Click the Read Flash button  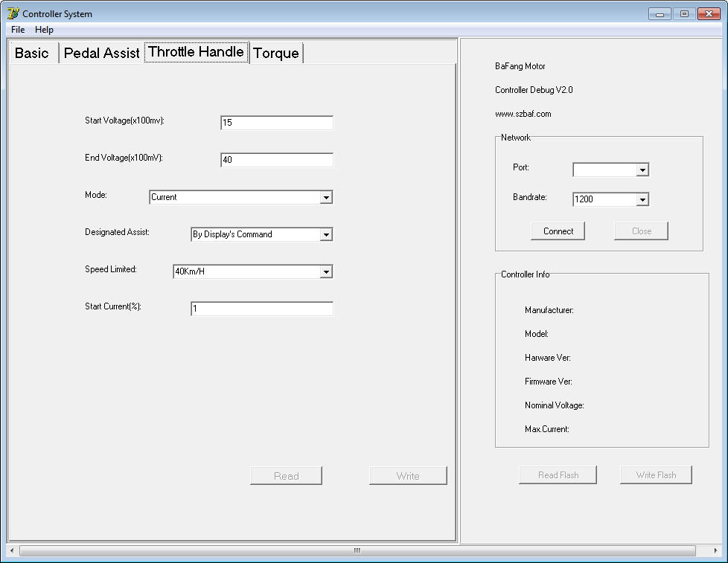click(x=558, y=475)
